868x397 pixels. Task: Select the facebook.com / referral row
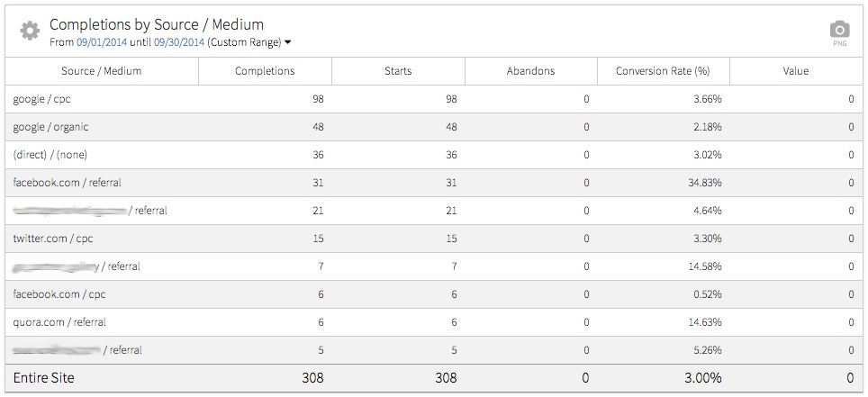click(67, 183)
